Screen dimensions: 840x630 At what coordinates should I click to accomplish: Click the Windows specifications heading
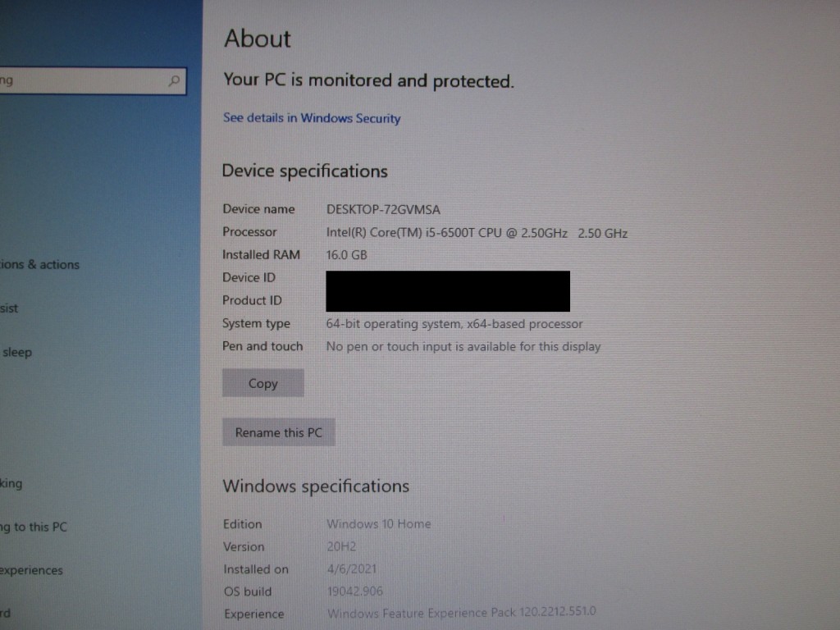316,486
